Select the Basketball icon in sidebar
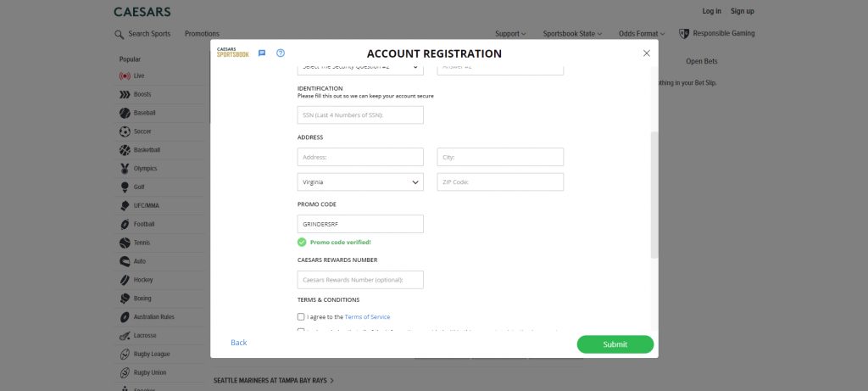 [x=125, y=150]
